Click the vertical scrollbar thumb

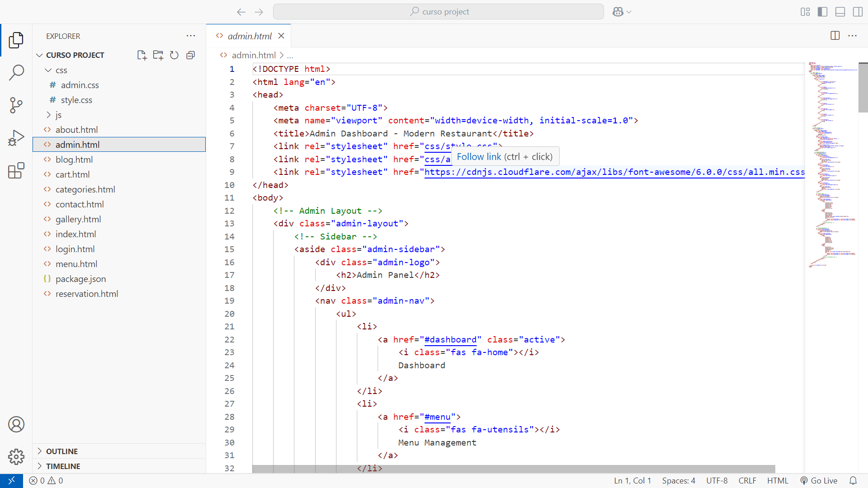point(863,88)
